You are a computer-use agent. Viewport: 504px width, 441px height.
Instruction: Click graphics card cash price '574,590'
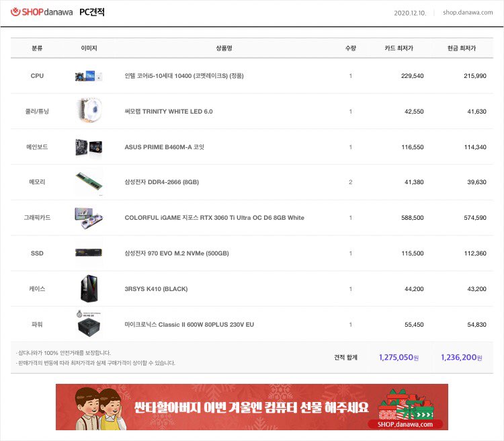point(474,218)
